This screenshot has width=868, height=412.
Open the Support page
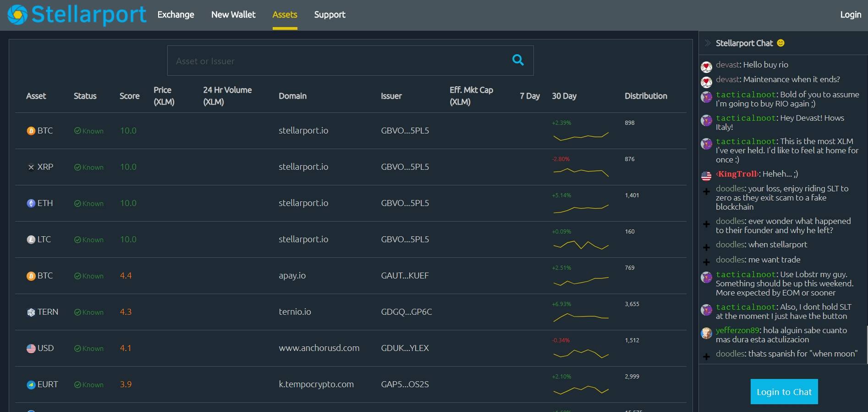click(330, 15)
